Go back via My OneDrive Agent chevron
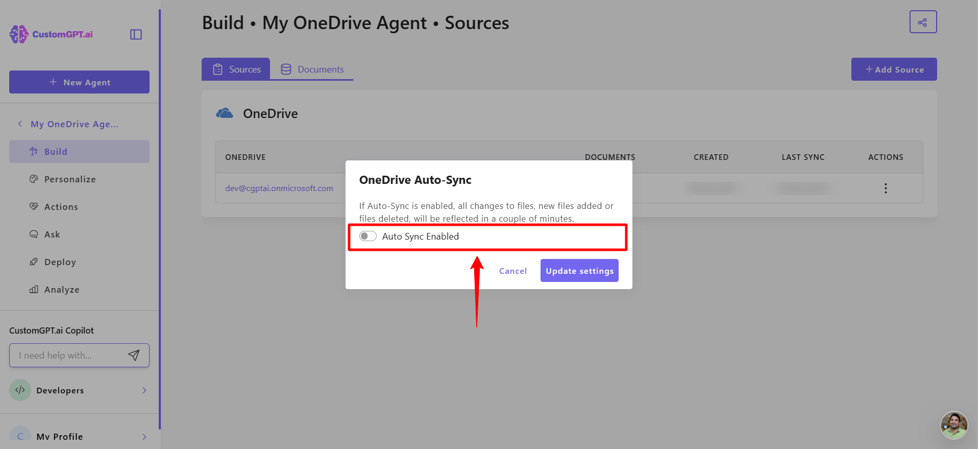The height and width of the screenshot is (449, 980). coord(20,124)
